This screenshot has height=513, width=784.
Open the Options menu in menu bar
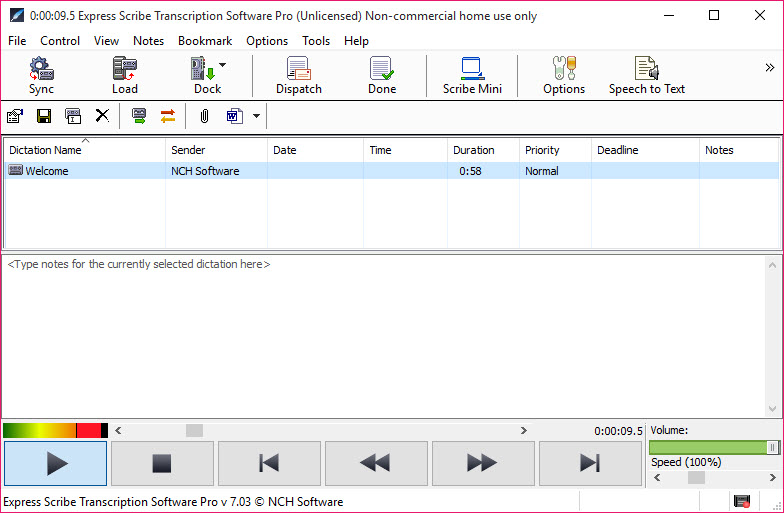click(x=267, y=41)
